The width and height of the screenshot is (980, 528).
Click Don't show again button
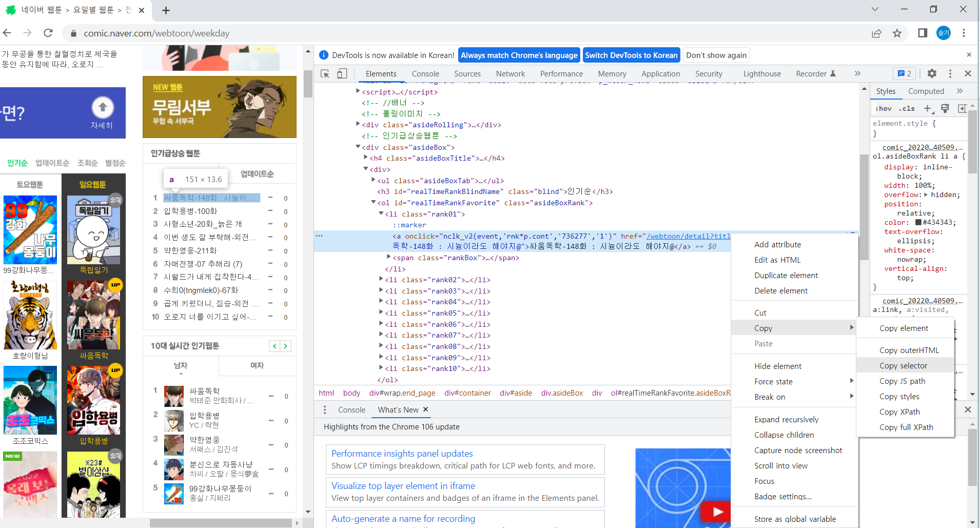[716, 55]
